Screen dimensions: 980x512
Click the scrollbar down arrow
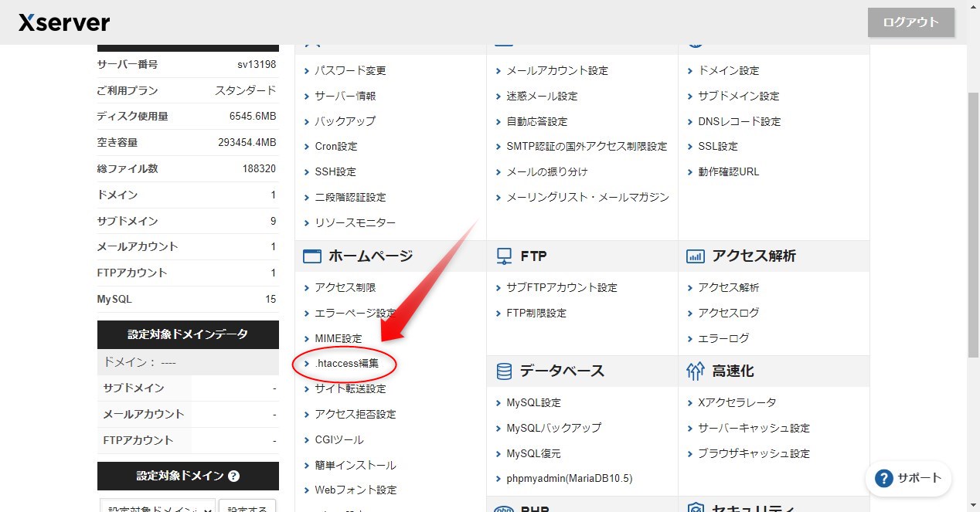pos(974,506)
